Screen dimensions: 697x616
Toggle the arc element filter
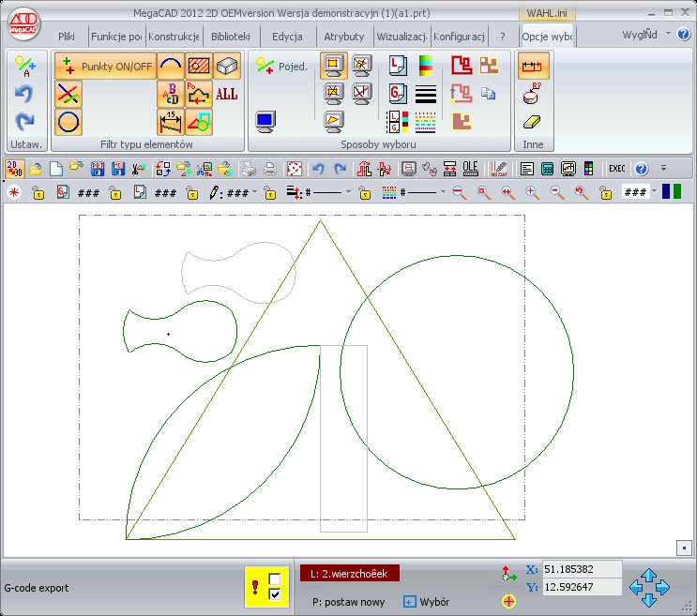click(x=171, y=66)
